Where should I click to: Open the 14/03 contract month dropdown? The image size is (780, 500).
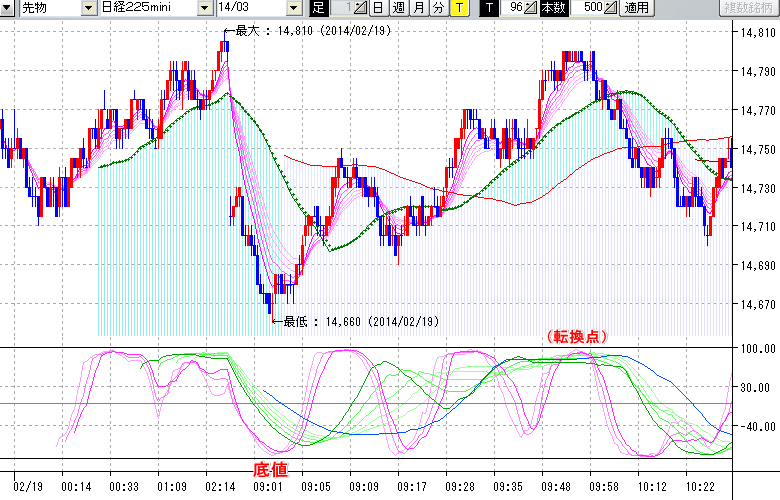pos(293,8)
